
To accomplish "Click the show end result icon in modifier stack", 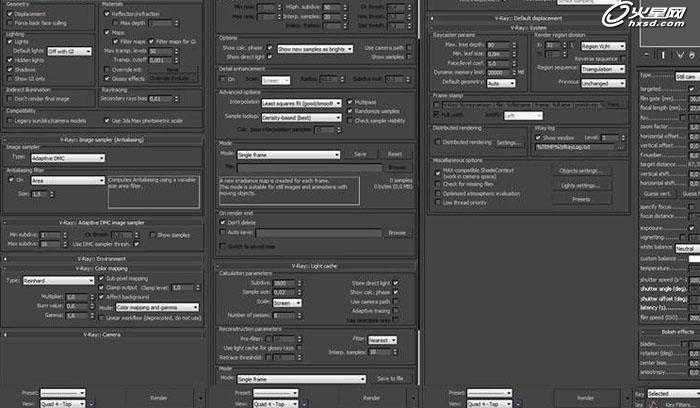I will pyautogui.click(x=663, y=55).
